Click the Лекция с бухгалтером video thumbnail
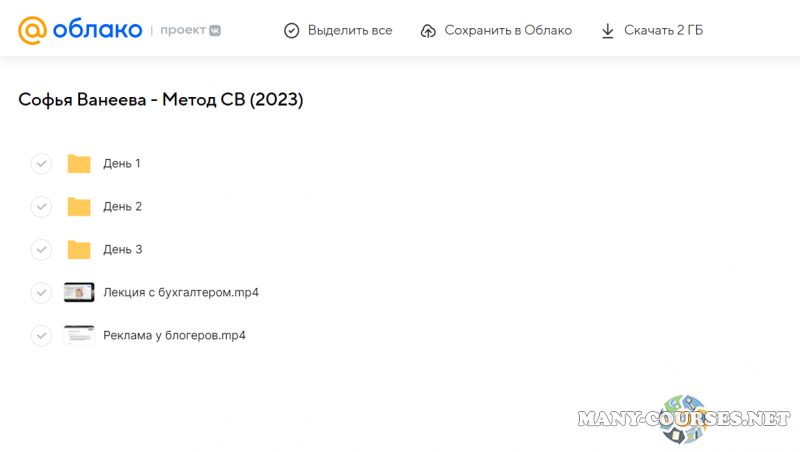The image size is (800, 452). (79, 293)
